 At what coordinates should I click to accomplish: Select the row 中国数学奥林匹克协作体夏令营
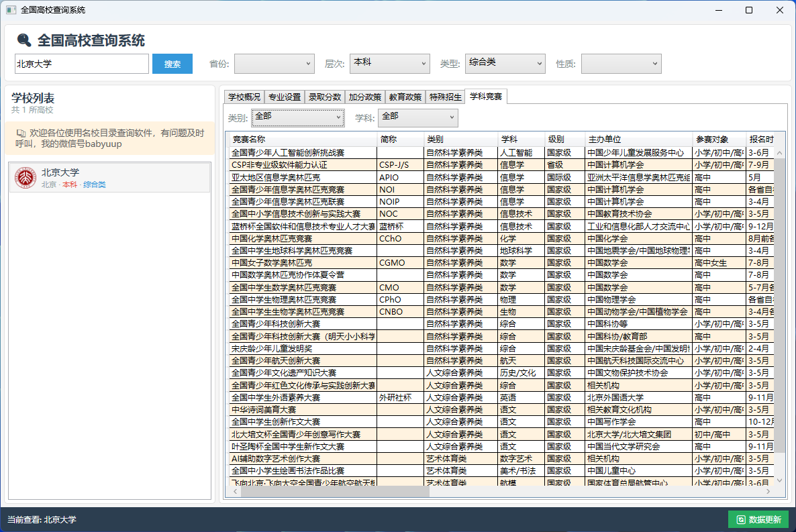(501, 274)
